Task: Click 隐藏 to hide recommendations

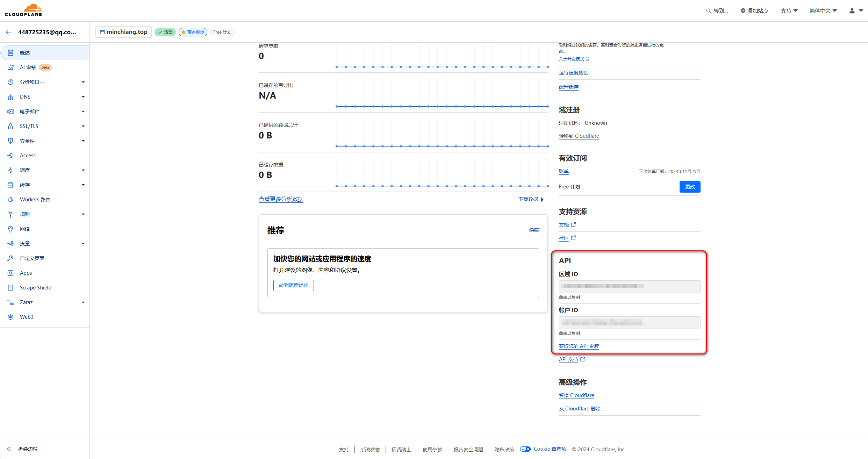Action: pos(534,230)
